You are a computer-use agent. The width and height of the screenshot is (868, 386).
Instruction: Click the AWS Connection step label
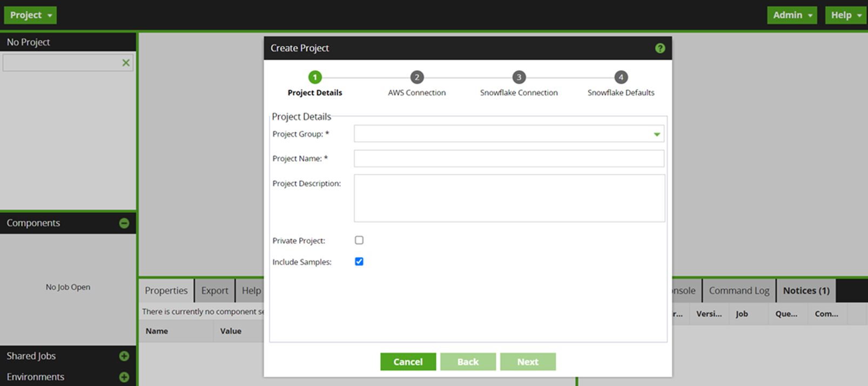tap(416, 92)
